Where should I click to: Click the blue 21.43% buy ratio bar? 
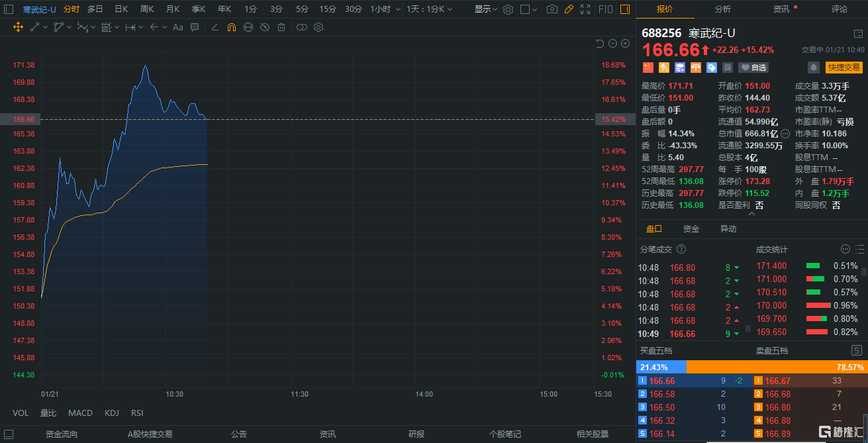661,367
